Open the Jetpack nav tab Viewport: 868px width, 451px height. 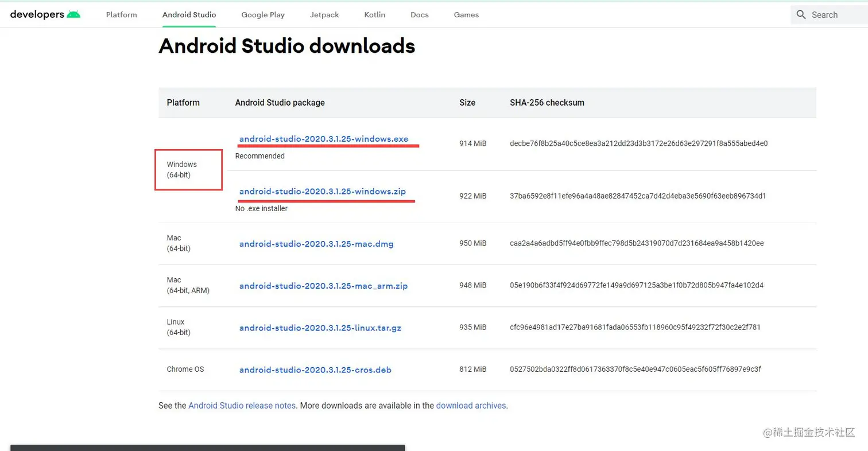pos(324,15)
